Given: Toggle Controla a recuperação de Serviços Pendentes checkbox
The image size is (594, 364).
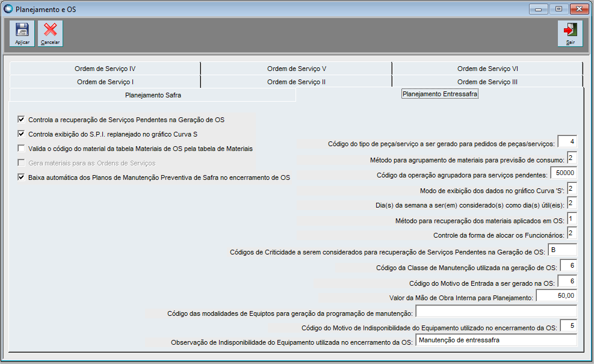Looking at the screenshot, I should 21,120.
